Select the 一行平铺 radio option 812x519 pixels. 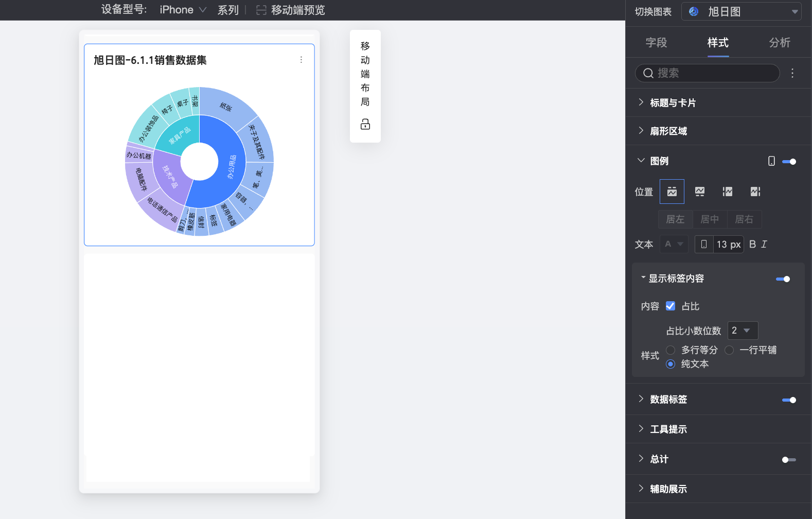pyautogui.click(x=729, y=350)
